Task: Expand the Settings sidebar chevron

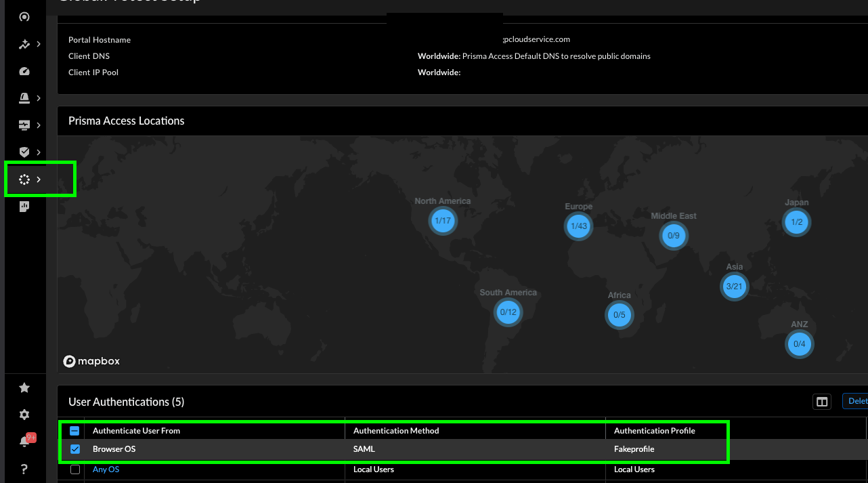Action: pos(39,179)
